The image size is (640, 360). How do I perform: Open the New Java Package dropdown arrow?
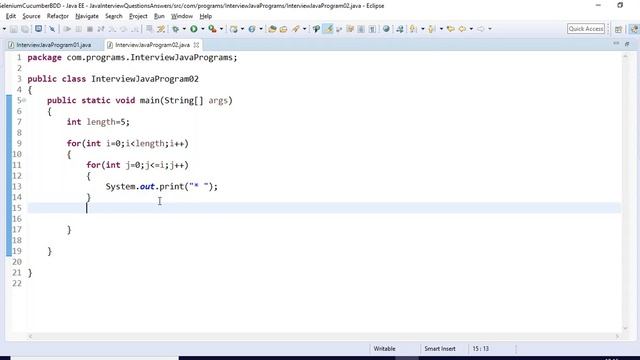coord(242,29)
